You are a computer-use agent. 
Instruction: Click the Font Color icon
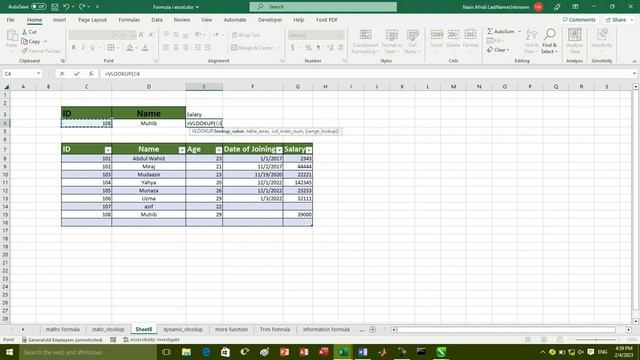click(145, 48)
